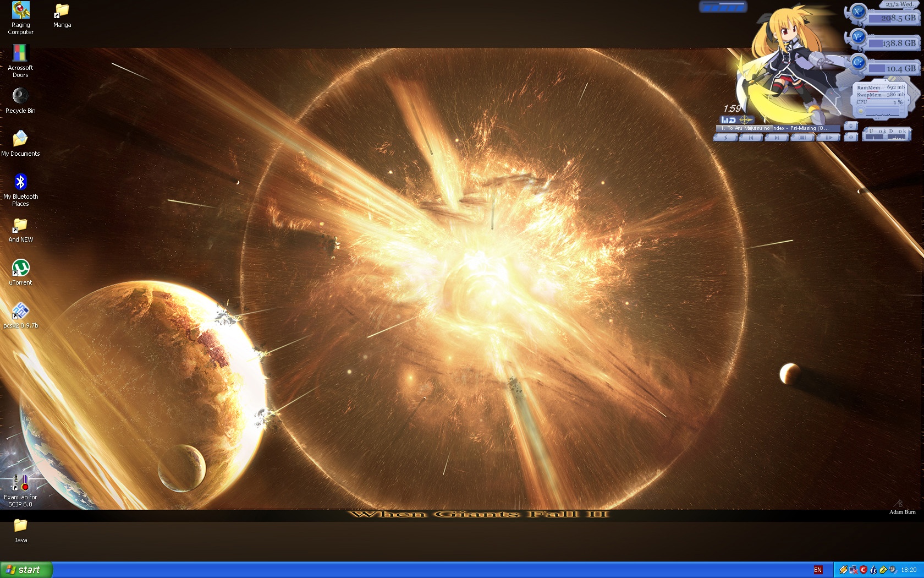Viewport: 924px width, 578px height.
Task: Stop playback in the music player widget
Action: (802, 138)
